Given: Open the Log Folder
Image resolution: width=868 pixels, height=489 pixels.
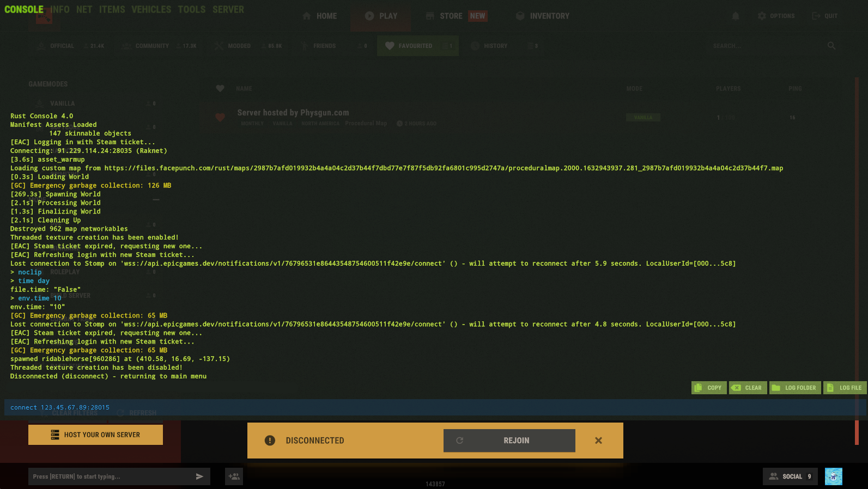Looking at the screenshot, I should pyautogui.click(x=794, y=388).
